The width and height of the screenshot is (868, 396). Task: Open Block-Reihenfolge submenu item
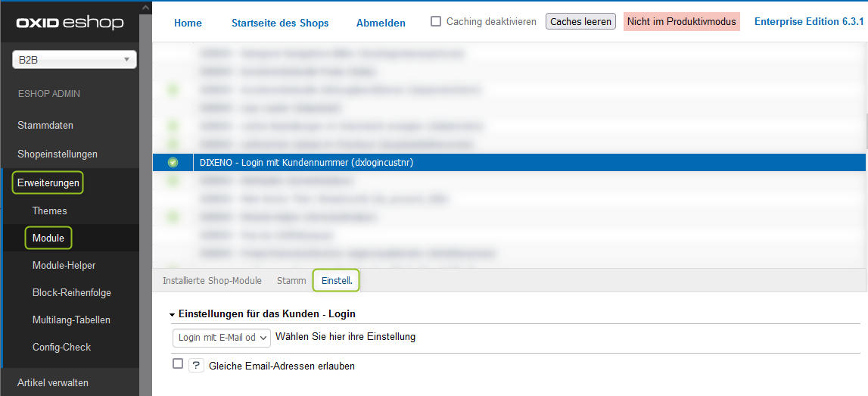coord(72,292)
